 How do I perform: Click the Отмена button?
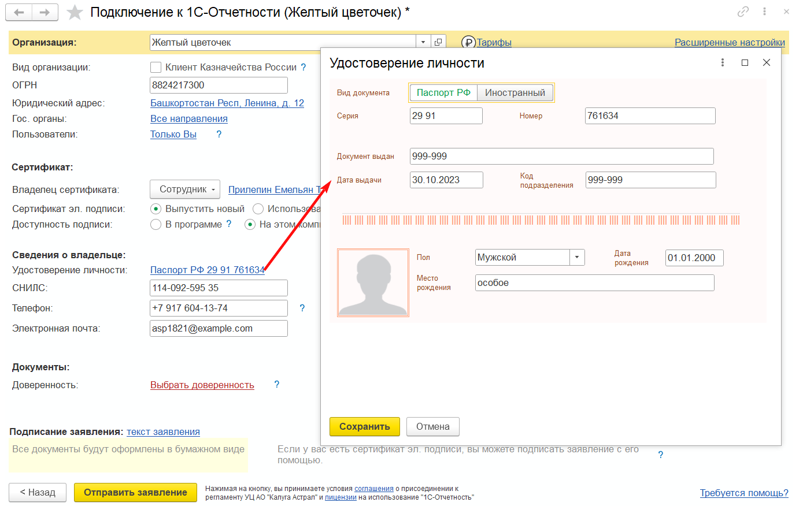coord(433,426)
